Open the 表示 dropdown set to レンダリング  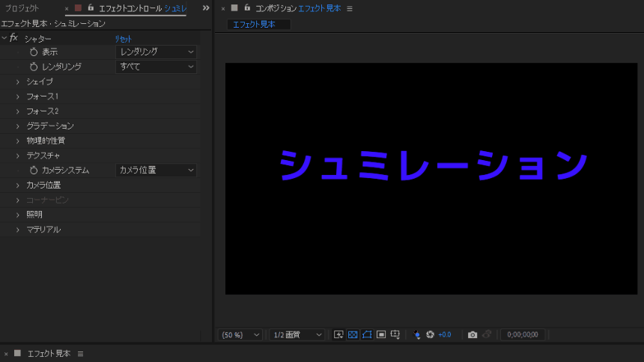[156, 52]
